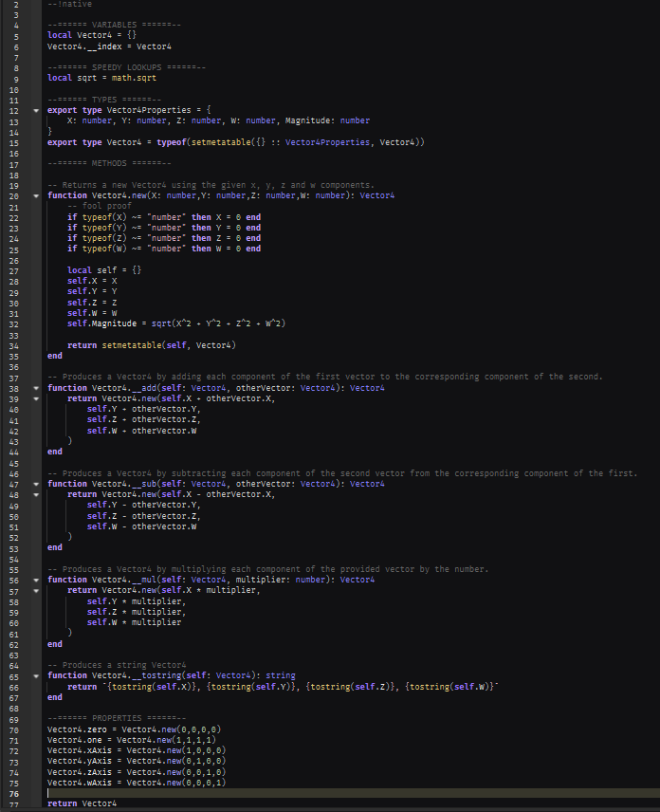Click the 'local sqrt = math.sqrt' line
660x812 pixels.
click(x=102, y=78)
